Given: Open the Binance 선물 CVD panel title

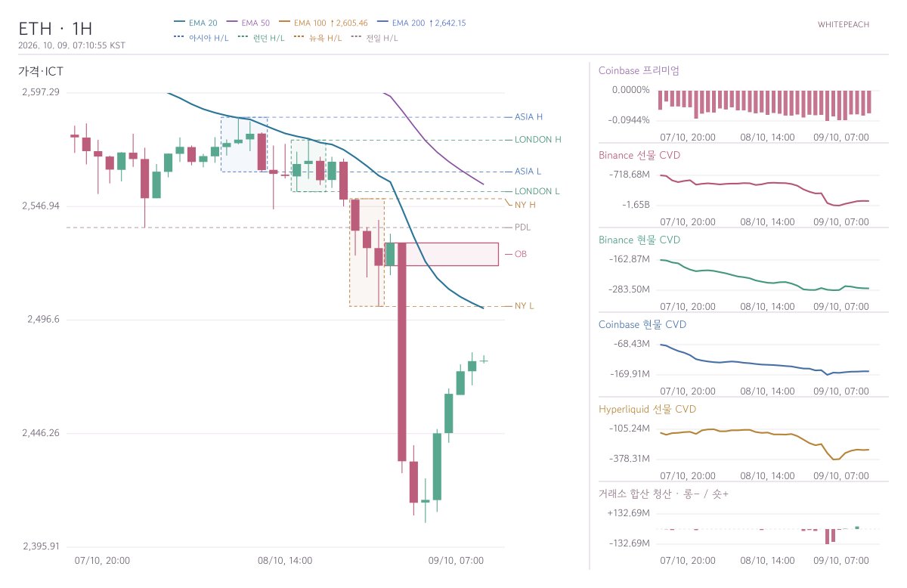Looking at the screenshot, I should coord(639,155).
